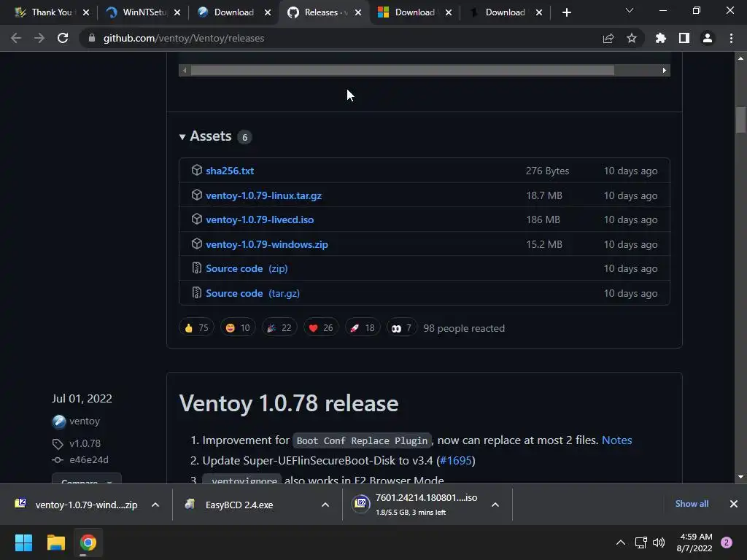Open a new browser tab
747x560 pixels.
(x=566, y=12)
